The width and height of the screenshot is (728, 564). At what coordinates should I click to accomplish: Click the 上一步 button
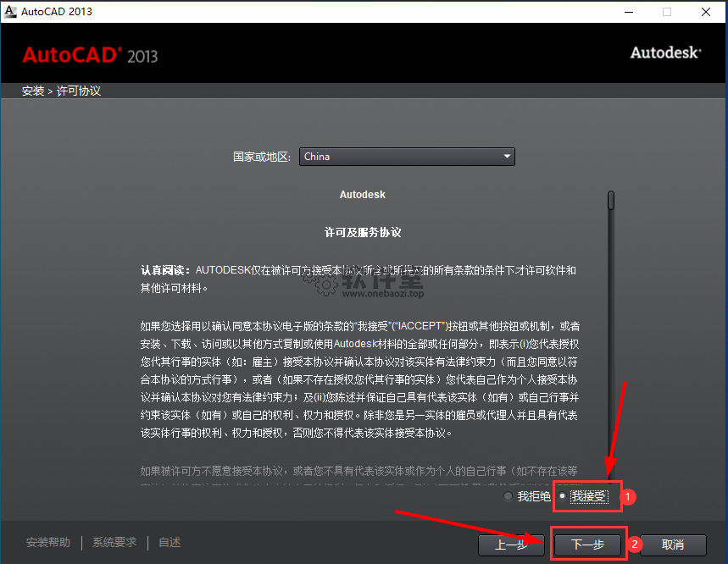pyautogui.click(x=511, y=545)
